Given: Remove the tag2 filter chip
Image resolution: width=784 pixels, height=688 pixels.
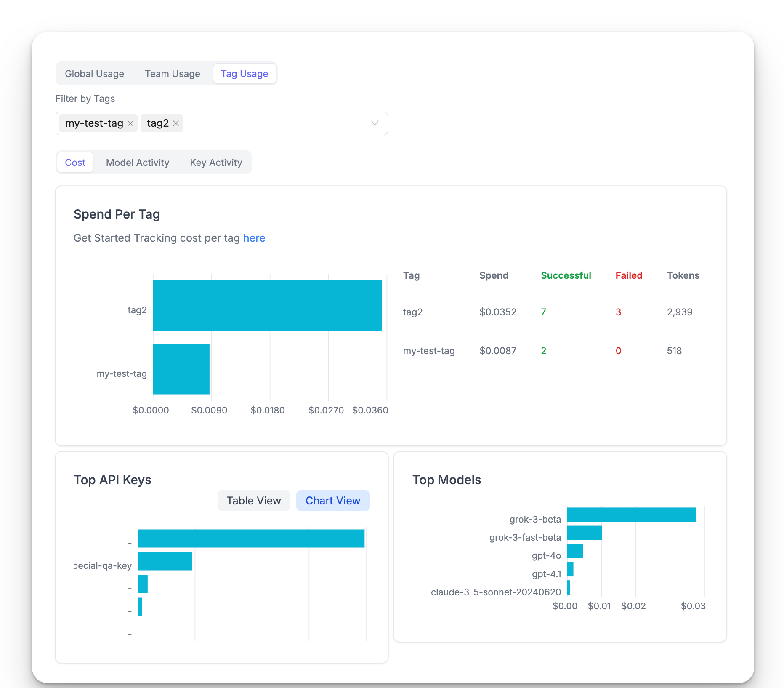Looking at the screenshot, I should click(176, 123).
